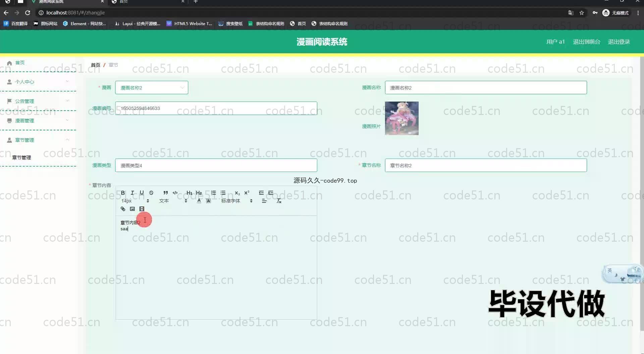Click the 漫画名称 input field
Screen dimensions: 644x354
[486, 87]
